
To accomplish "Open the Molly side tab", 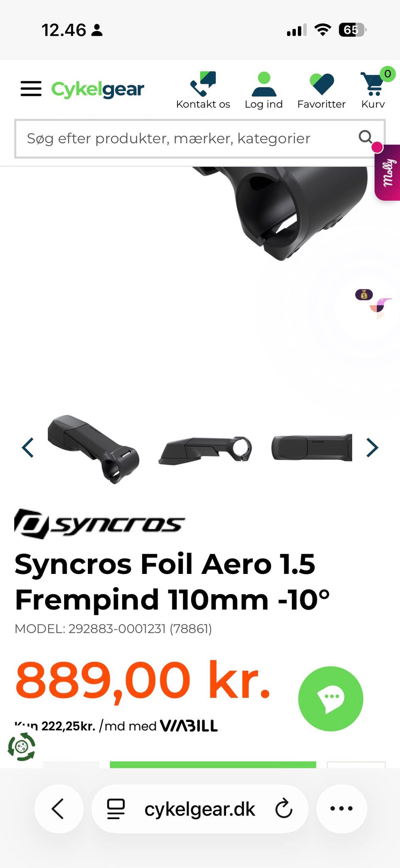I will 387,172.
